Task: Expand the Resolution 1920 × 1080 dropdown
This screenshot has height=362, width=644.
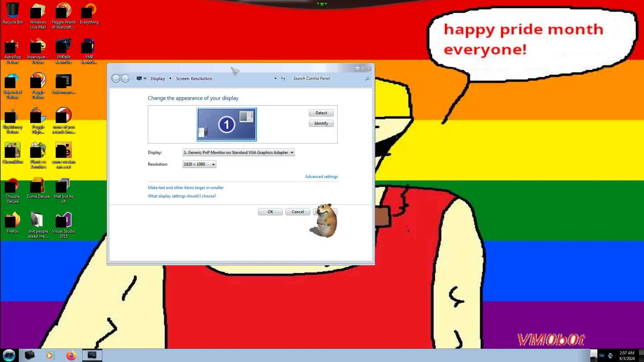Action: pyautogui.click(x=199, y=164)
